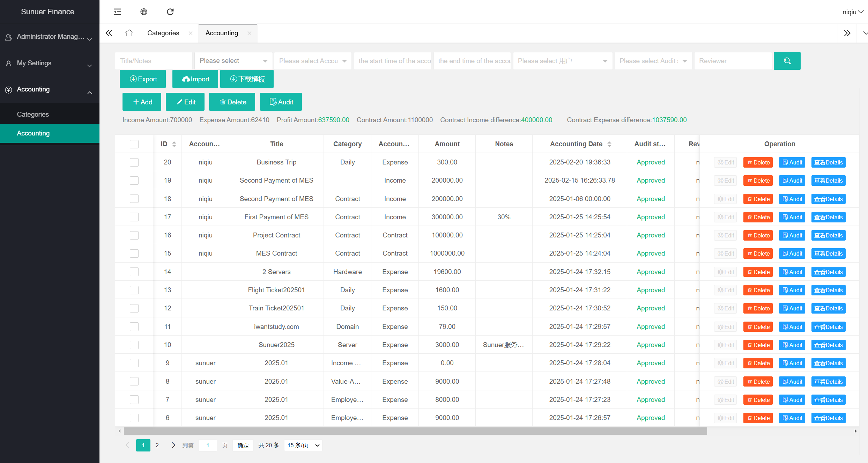This screenshot has width=868, height=463.
Task: Open the Please select 用户 dropdown
Action: 563,61
